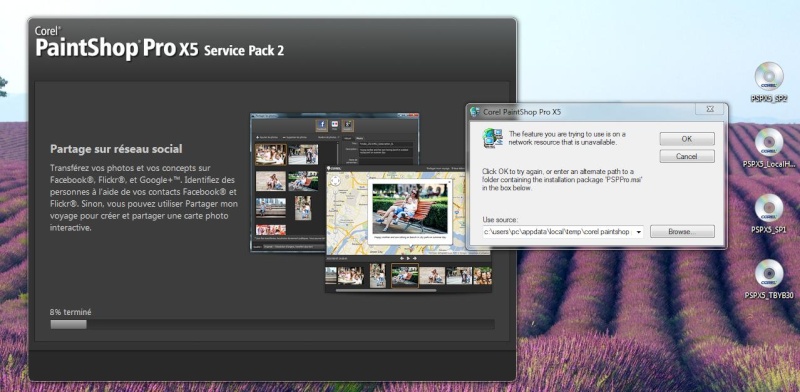Click the 'Partage sur réseau social' heading
Screen dimensions: 800x392
116,149
